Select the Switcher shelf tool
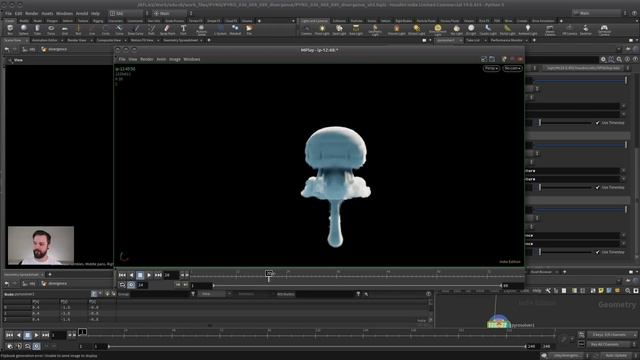The image size is (640, 360). click(586, 29)
